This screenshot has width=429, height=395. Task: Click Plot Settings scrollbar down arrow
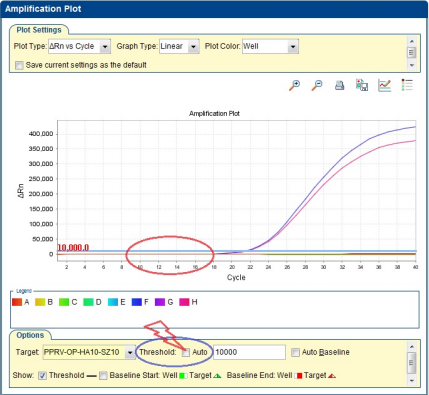point(412,65)
